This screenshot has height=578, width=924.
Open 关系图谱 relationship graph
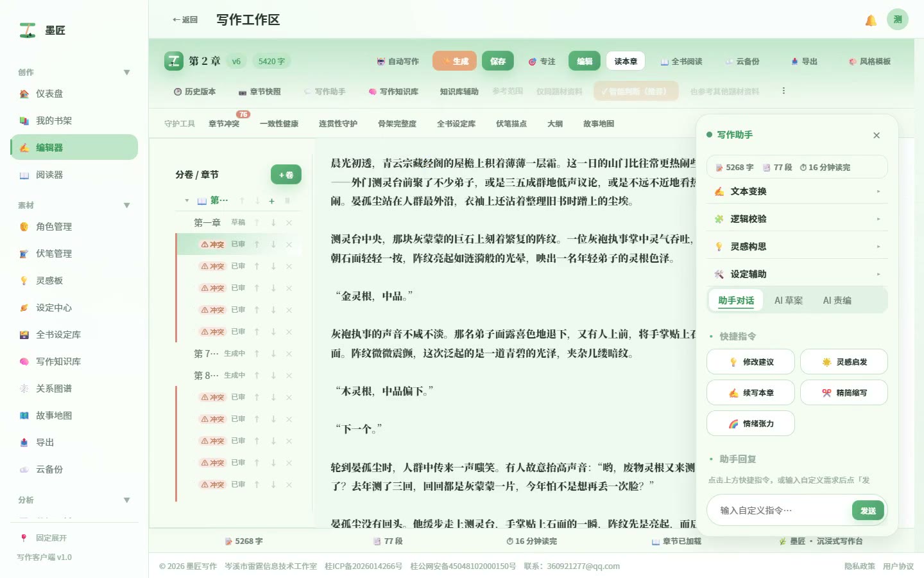pyautogui.click(x=74, y=389)
